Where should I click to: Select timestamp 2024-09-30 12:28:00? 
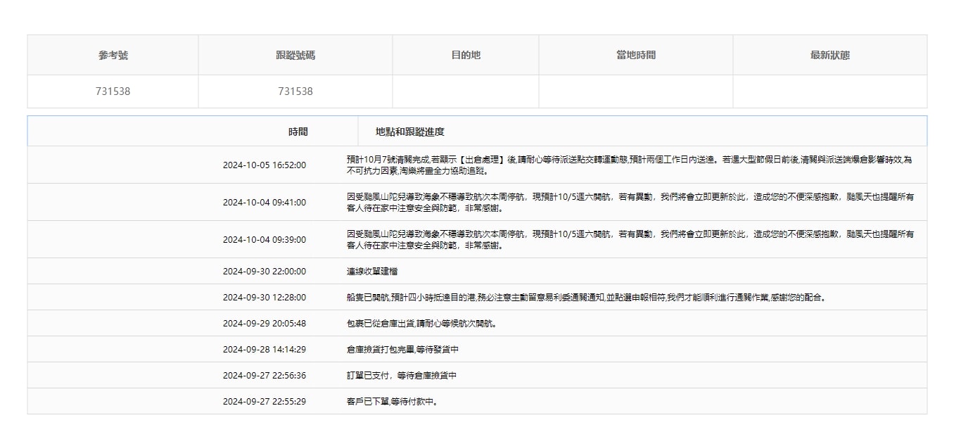265,298
